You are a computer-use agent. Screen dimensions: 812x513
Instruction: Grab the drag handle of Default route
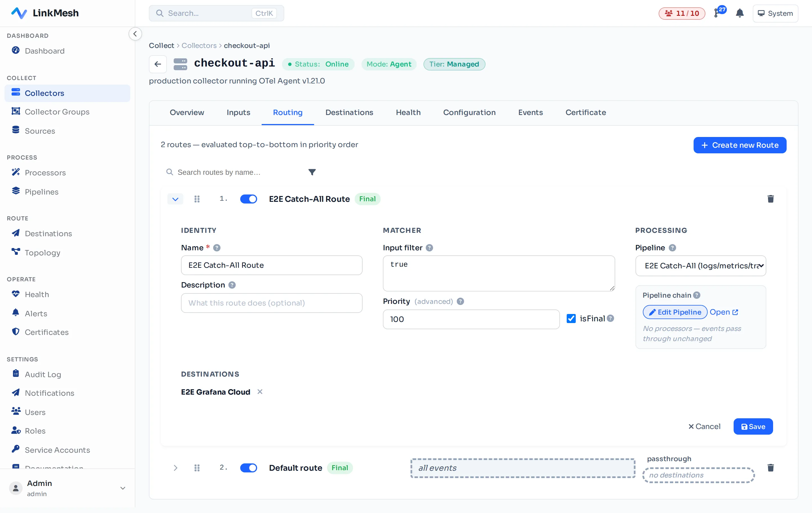[x=197, y=468]
